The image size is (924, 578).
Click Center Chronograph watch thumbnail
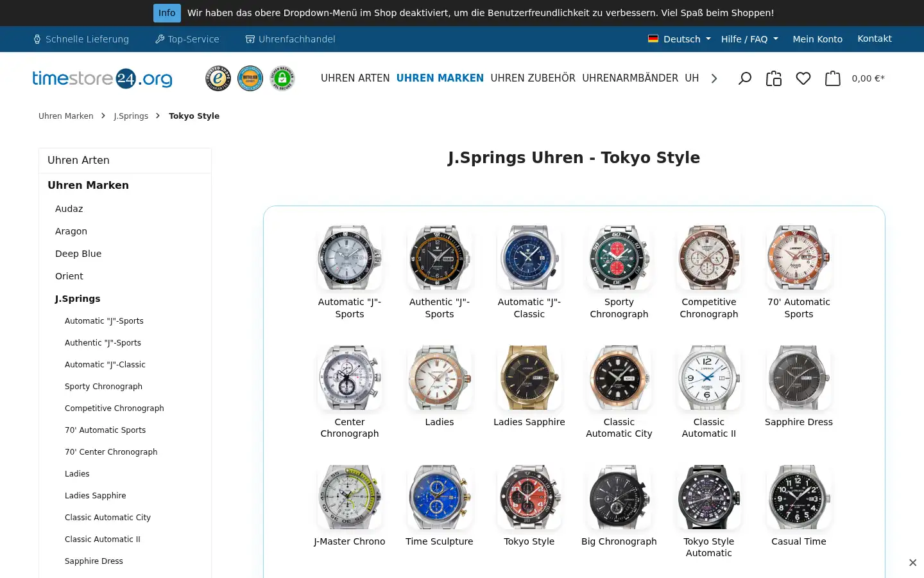pos(350,378)
